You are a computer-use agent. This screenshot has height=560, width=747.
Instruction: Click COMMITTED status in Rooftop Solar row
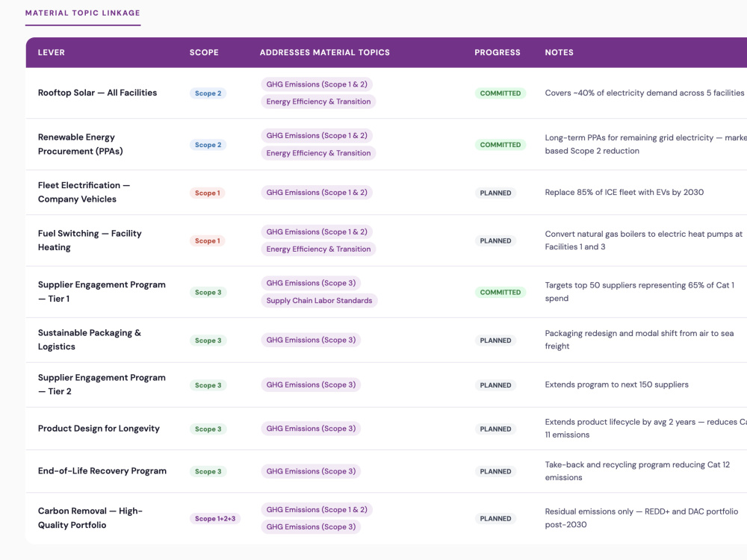coord(500,93)
